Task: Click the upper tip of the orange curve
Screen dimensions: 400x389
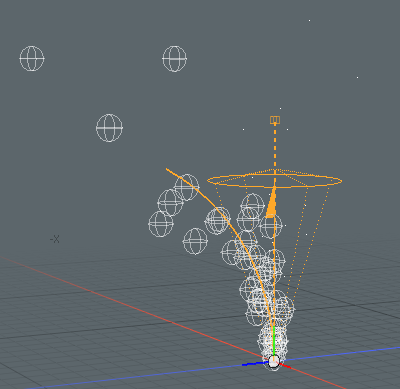Action: click(167, 169)
